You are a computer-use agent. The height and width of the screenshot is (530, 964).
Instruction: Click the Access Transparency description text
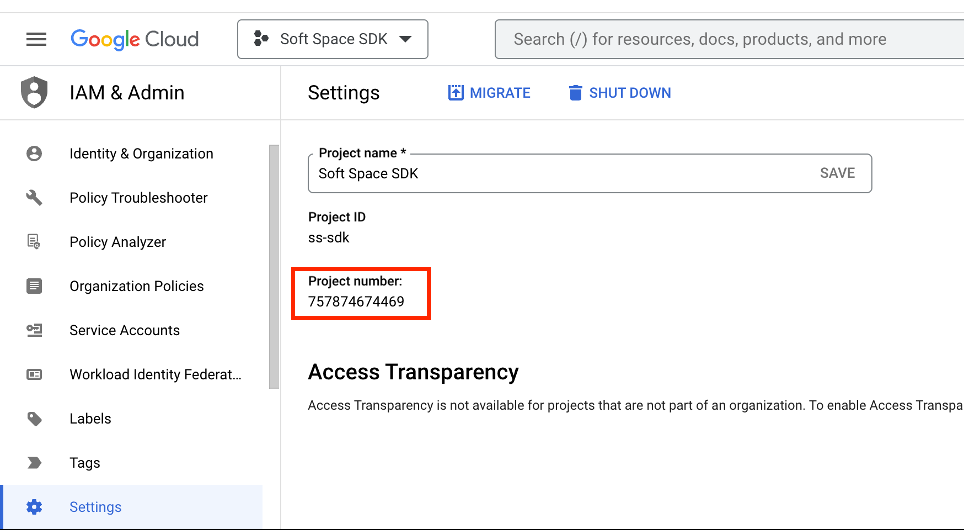point(636,406)
